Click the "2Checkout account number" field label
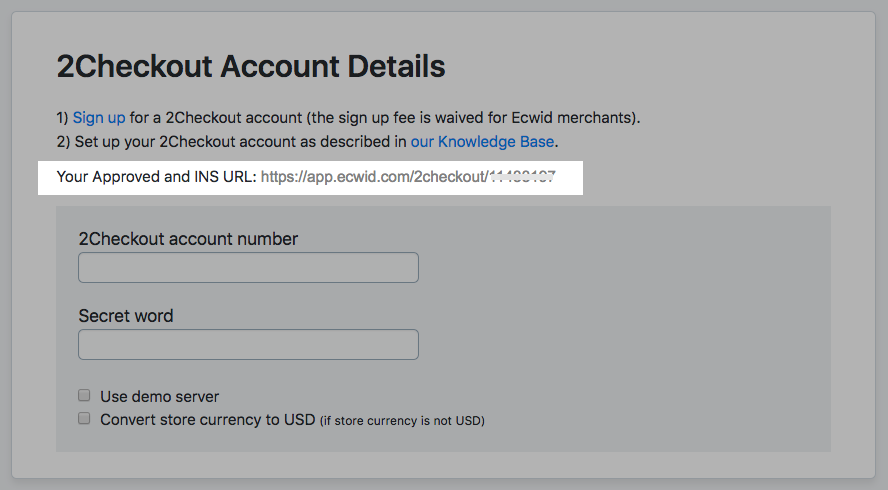This screenshot has width=888, height=490. (188, 239)
